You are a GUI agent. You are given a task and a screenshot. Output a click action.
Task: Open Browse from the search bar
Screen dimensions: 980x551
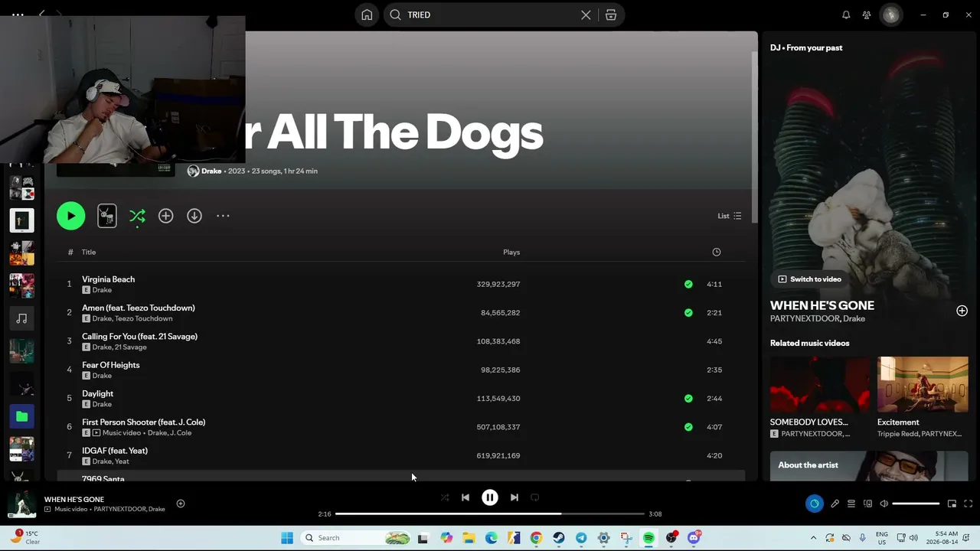click(611, 15)
